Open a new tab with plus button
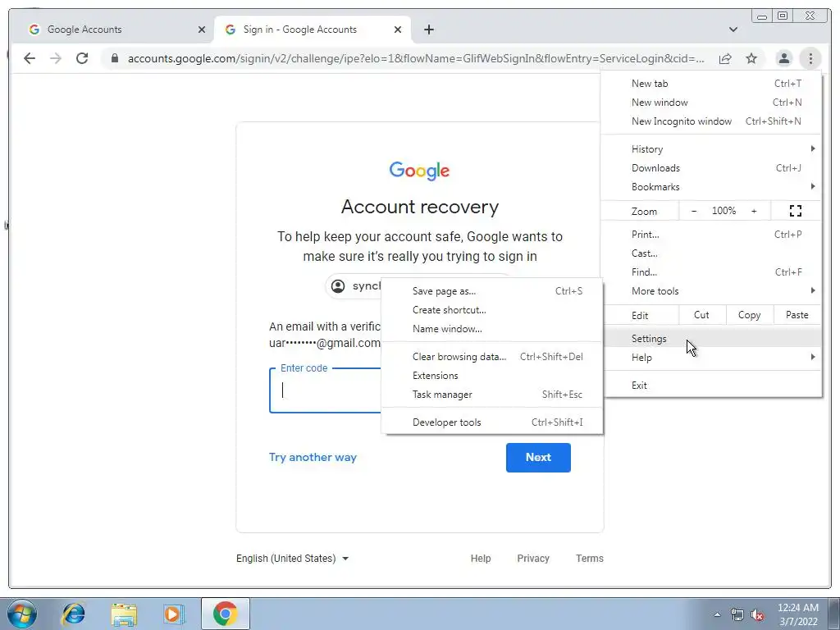The height and width of the screenshot is (630, 840). (x=428, y=30)
